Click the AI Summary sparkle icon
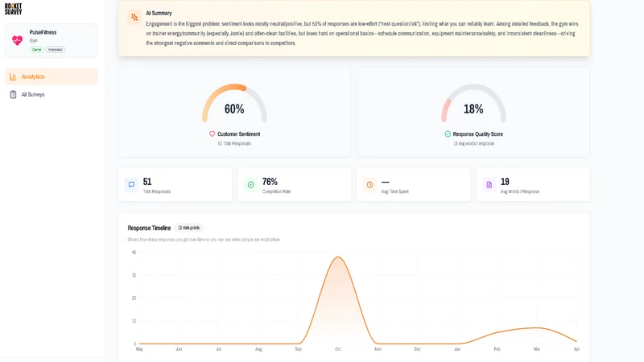Screen dimensions: 644x362 (134, 17)
